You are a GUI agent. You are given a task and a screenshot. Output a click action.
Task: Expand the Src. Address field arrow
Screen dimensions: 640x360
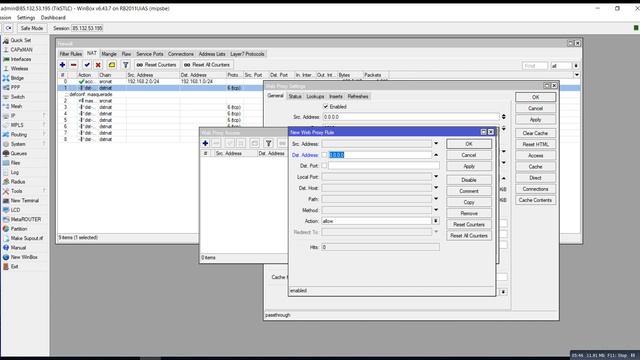[436, 144]
